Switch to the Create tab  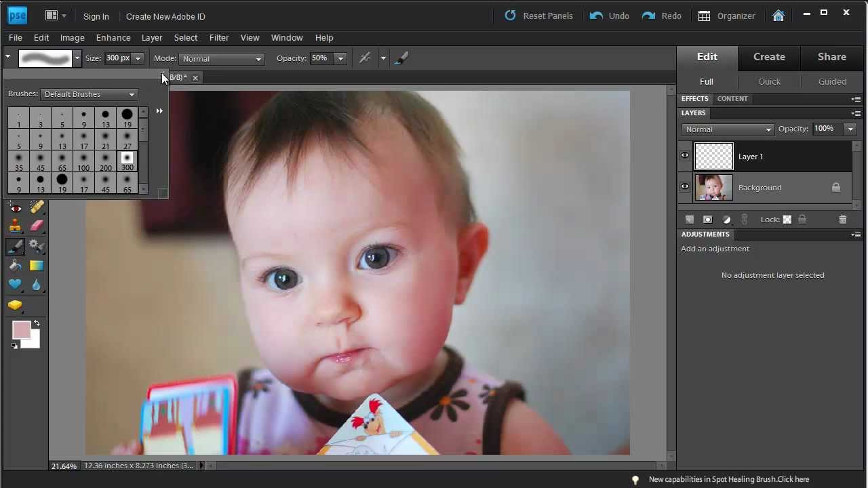tap(769, 57)
